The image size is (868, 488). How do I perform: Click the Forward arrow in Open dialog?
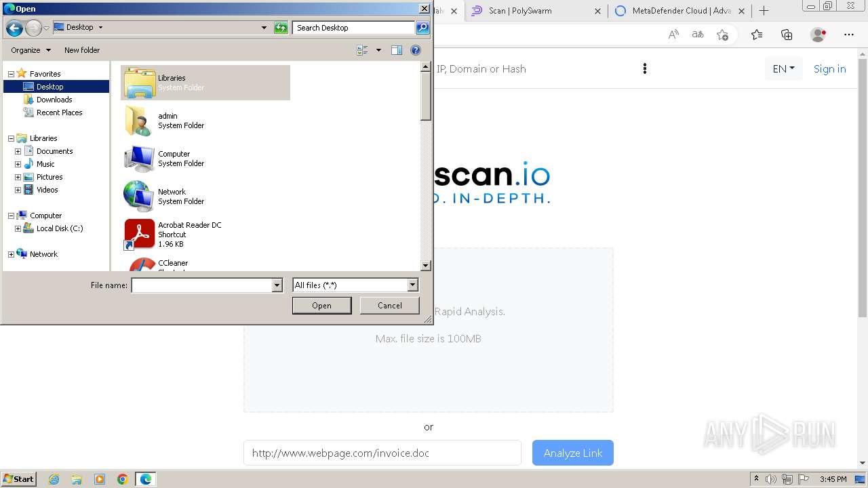click(x=33, y=28)
